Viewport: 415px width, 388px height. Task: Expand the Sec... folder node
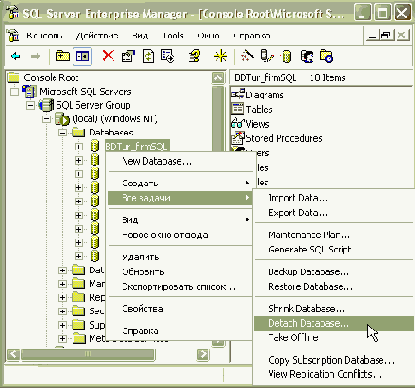(x=62, y=311)
